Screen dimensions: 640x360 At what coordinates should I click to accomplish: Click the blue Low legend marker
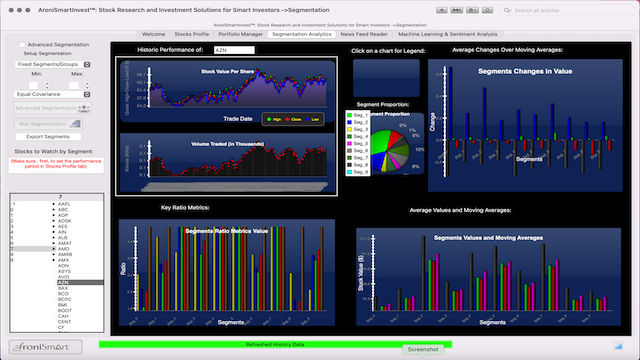coord(307,119)
